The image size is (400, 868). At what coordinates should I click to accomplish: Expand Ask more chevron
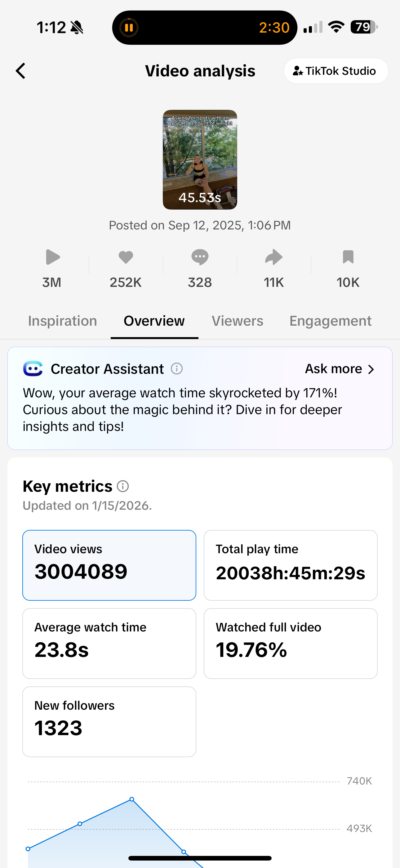coord(371,369)
